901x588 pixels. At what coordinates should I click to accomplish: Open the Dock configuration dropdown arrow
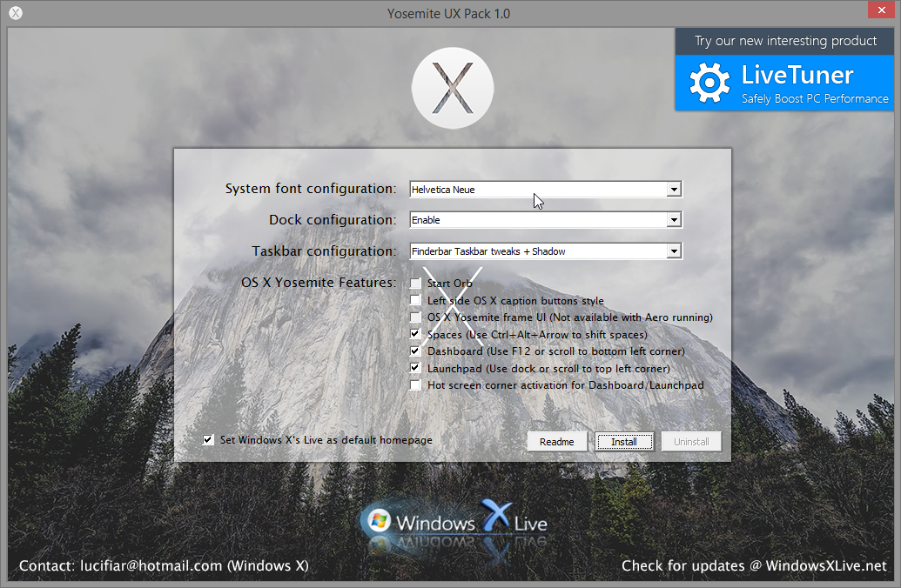point(674,219)
